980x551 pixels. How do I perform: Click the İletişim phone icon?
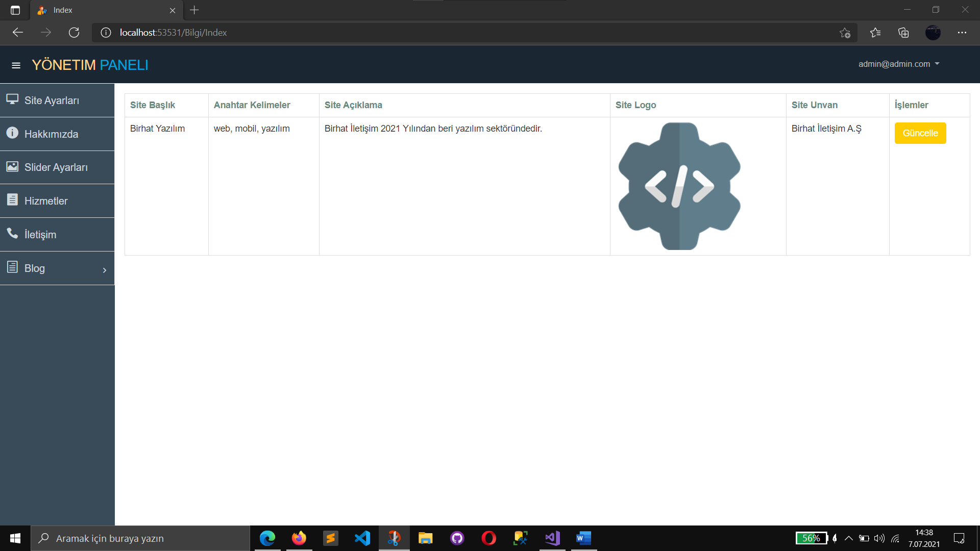[x=12, y=234]
